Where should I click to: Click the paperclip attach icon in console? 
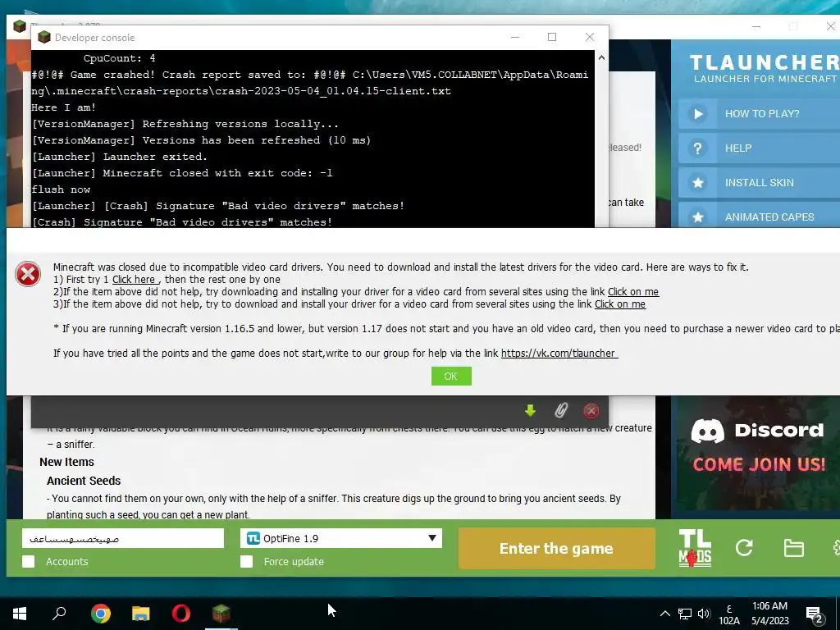click(x=561, y=411)
